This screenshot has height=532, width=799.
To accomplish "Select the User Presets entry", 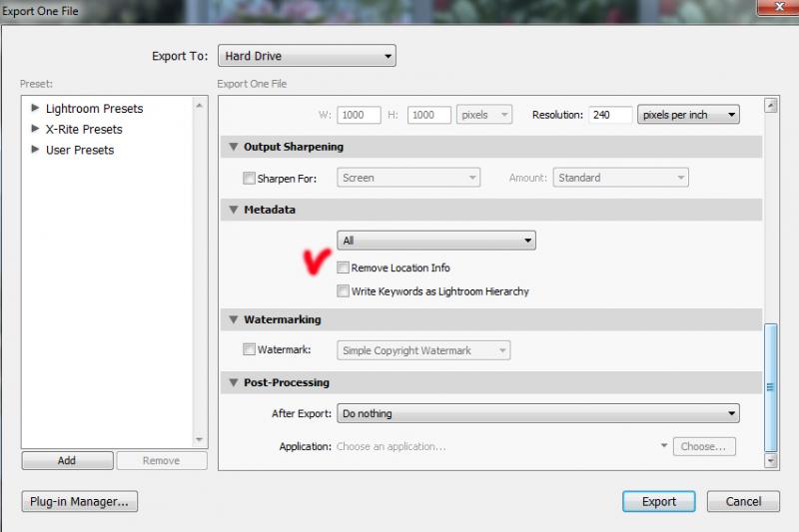I will [x=80, y=150].
